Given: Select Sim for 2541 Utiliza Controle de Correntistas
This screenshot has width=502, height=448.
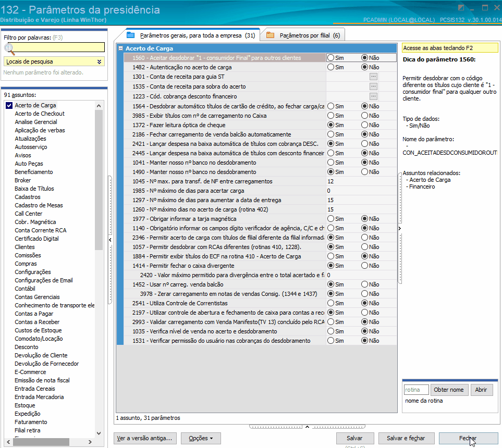Looking at the screenshot, I should 330,303.
